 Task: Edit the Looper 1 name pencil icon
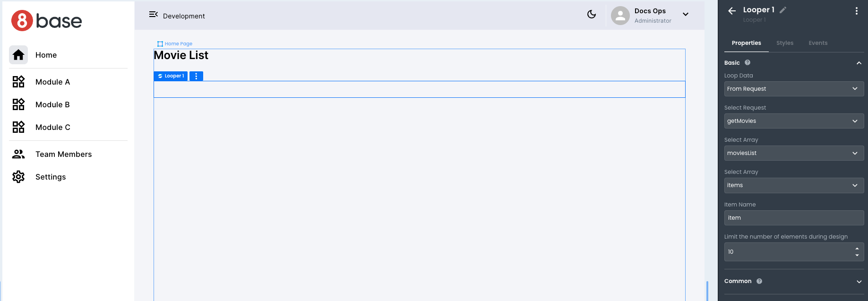[783, 10]
